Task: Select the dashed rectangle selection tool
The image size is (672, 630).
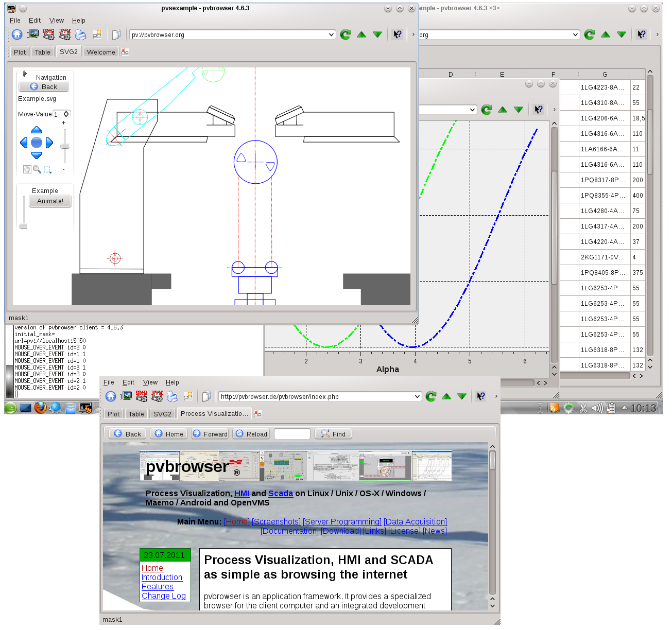Action: click(x=47, y=169)
